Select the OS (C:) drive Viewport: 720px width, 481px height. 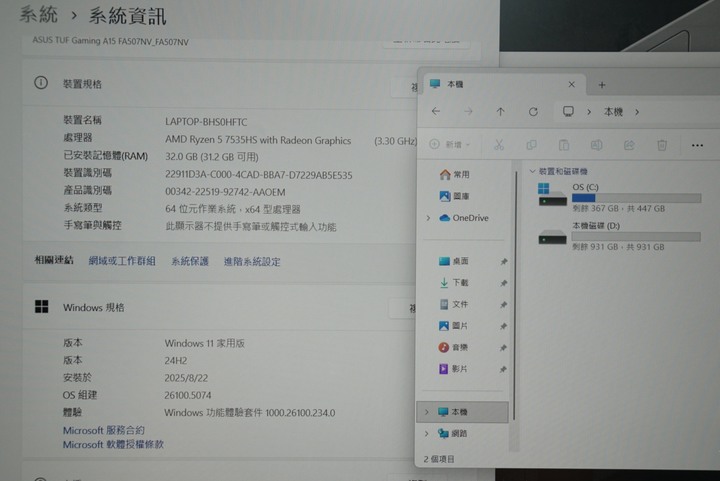click(619, 197)
